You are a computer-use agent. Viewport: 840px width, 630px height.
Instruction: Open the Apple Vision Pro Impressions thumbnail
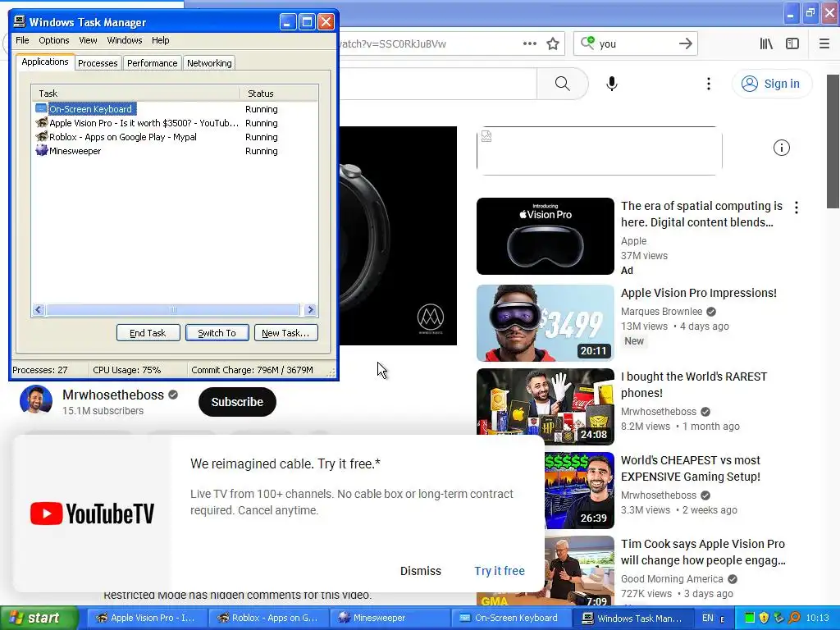coord(545,323)
